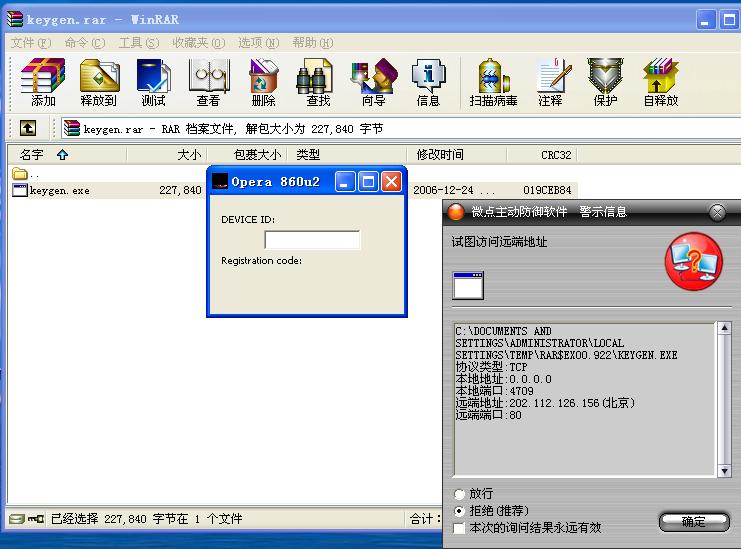Viewport: 741px width, 549px height.
Task: Click the 自释放 (SFX) toolbar icon
Action: [x=660, y=82]
